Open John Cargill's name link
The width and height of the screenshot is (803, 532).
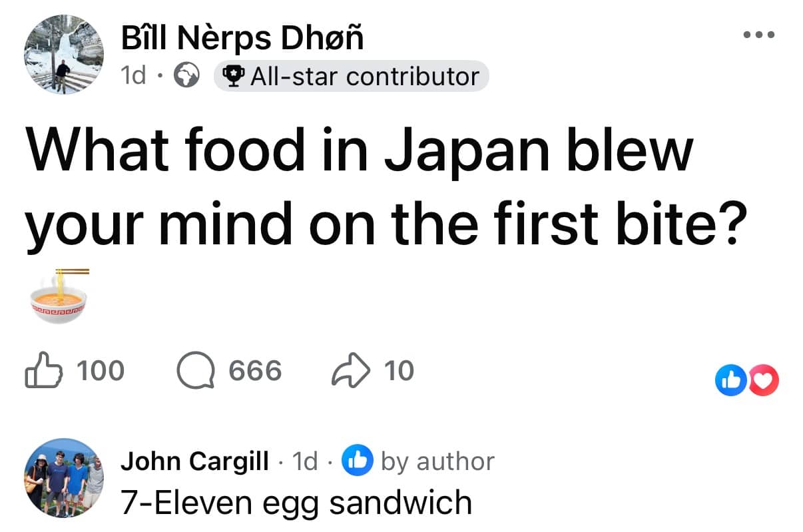(x=194, y=461)
